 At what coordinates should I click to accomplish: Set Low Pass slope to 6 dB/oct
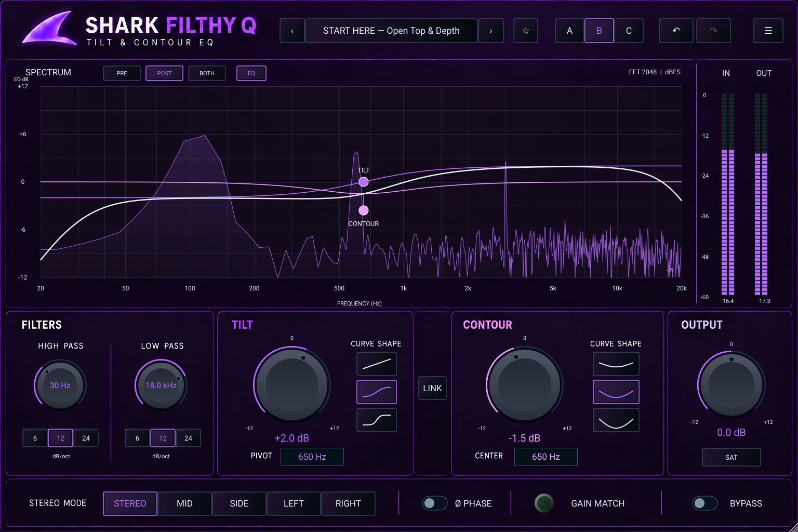137,438
